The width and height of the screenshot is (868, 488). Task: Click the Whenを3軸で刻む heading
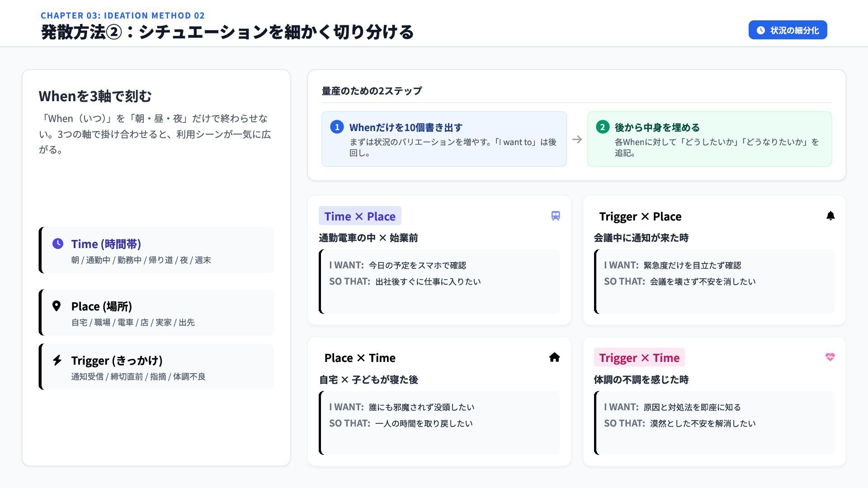(95, 96)
